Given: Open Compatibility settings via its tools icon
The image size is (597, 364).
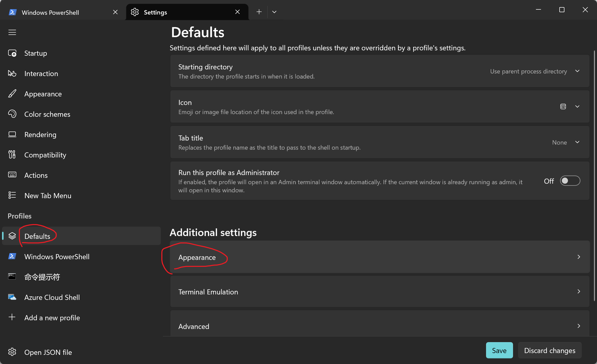Looking at the screenshot, I should pos(12,155).
